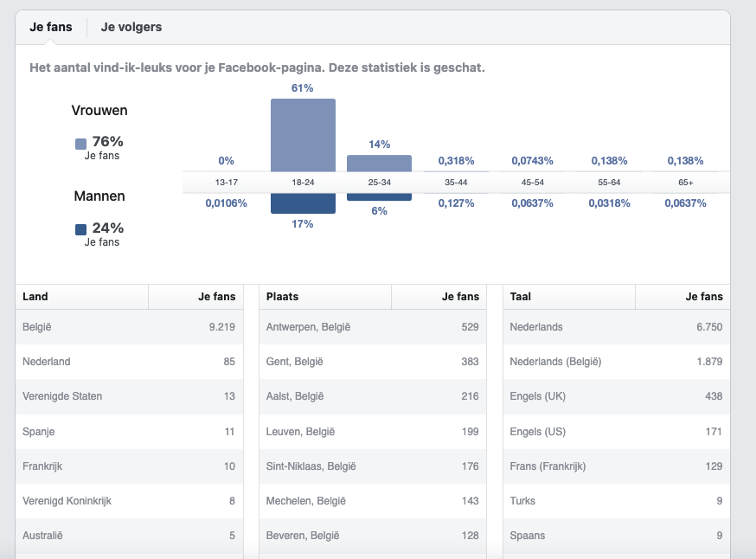Click the Taal column header
756x559 pixels.
(x=569, y=297)
